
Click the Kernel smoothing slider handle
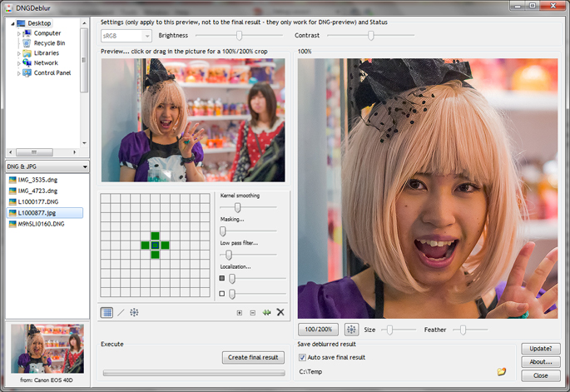pyautogui.click(x=237, y=207)
